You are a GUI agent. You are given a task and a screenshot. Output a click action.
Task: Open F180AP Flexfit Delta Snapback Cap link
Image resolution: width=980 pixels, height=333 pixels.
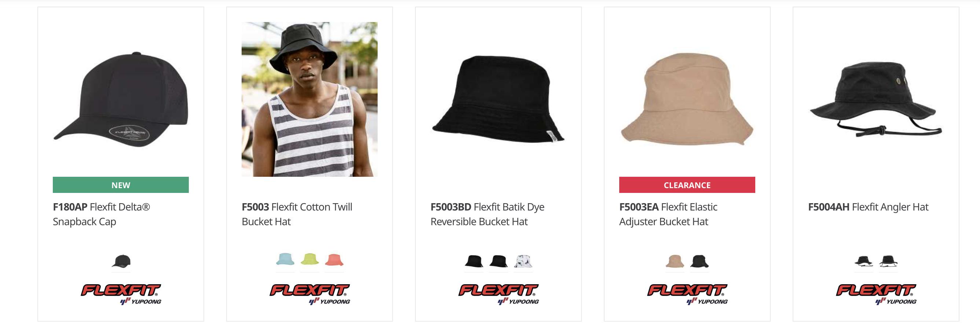click(102, 214)
